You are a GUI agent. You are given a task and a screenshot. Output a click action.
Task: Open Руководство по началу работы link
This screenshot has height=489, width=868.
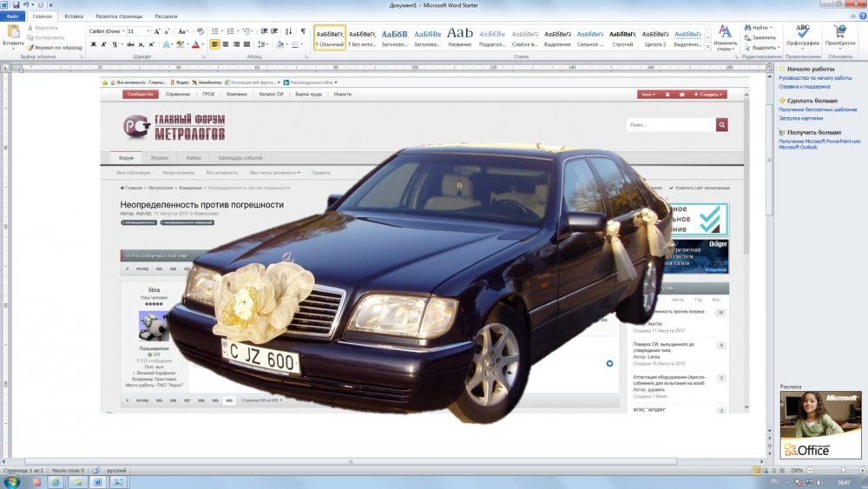pyautogui.click(x=815, y=78)
